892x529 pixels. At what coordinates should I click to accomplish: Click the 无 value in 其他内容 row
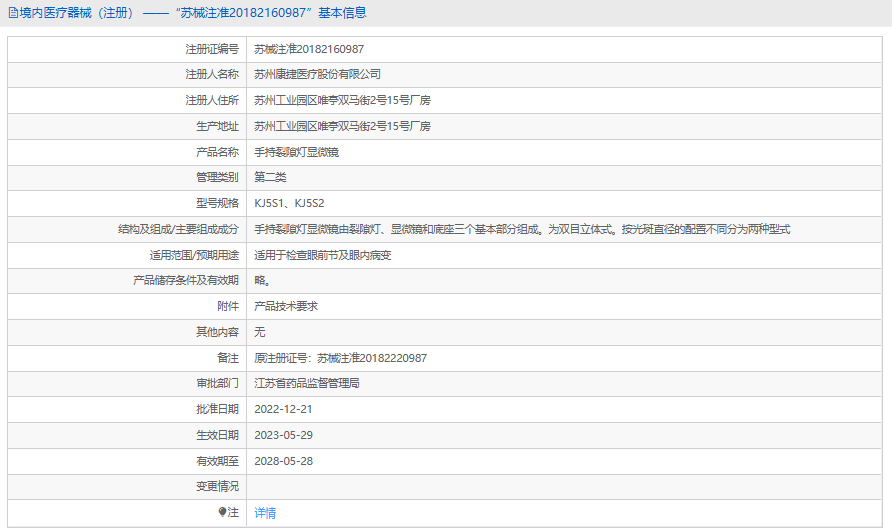click(x=259, y=332)
